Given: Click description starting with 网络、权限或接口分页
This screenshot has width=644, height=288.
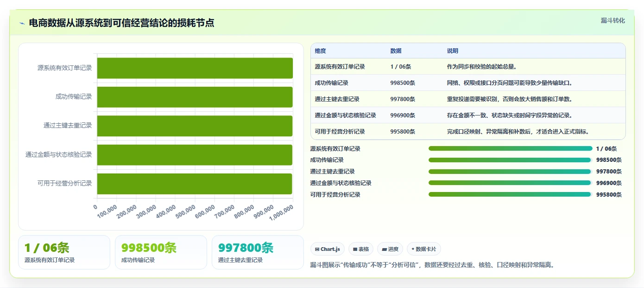Looking at the screenshot, I should coord(510,83).
